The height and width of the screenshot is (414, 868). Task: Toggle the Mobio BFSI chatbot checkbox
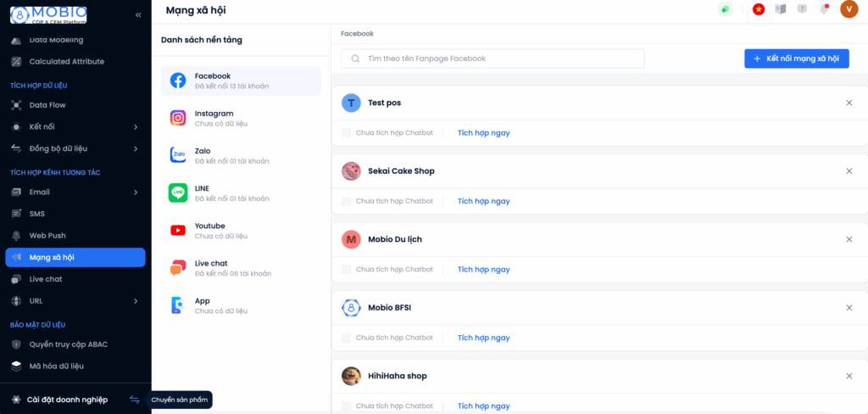[346, 338]
